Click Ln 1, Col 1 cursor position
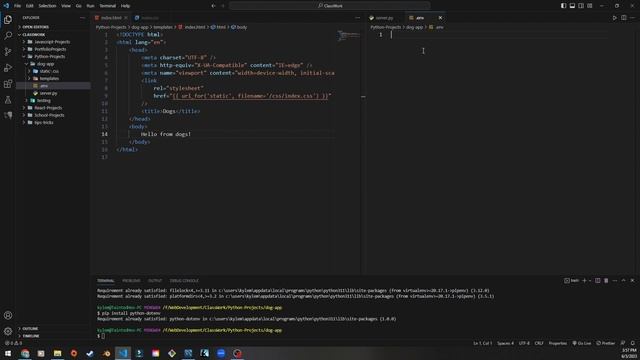640x360 pixels. click(x=482, y=343)
